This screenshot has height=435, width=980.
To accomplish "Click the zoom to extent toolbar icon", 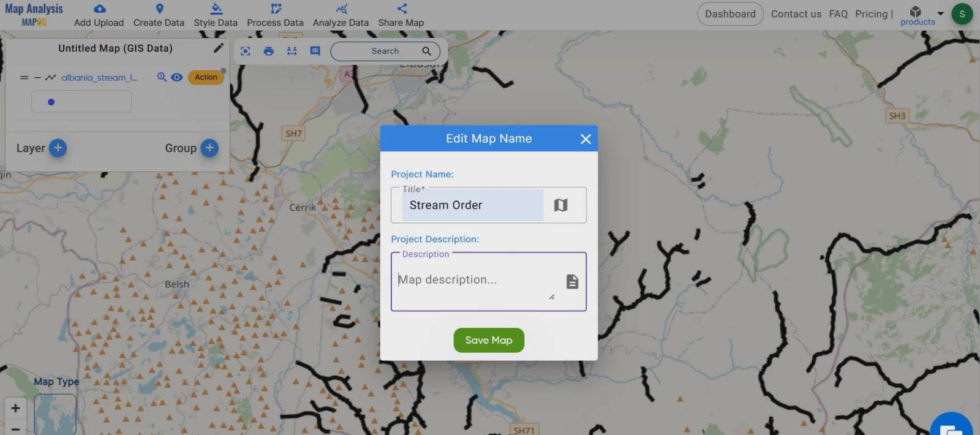I will click(x=245, y=51).
